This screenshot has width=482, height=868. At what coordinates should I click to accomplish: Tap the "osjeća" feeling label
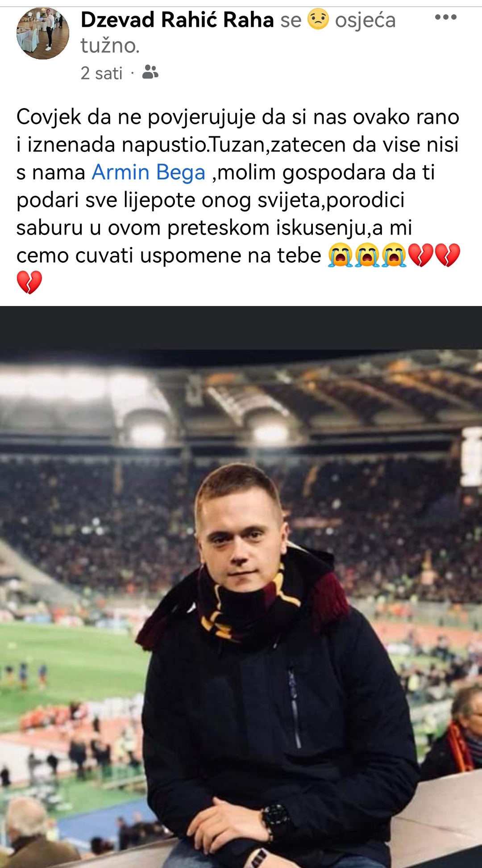point(365,21)
